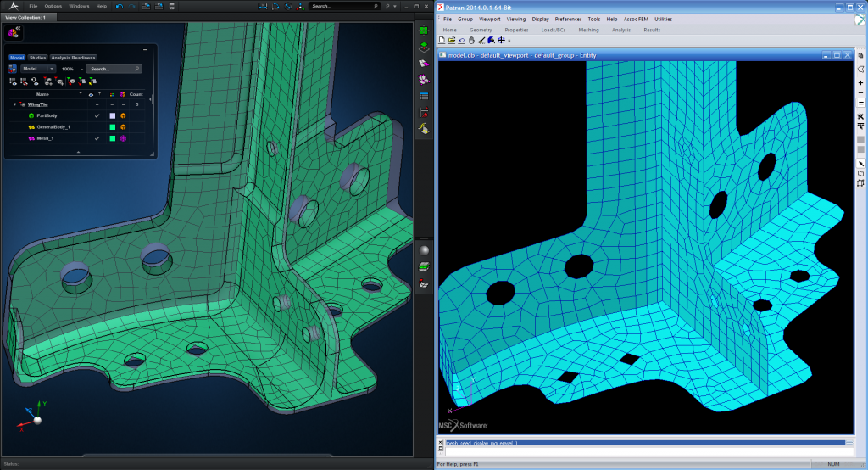Click the measure distance icon near search
Screen dimensions: 868x470
pyautogui.click(x=263, y=6)
